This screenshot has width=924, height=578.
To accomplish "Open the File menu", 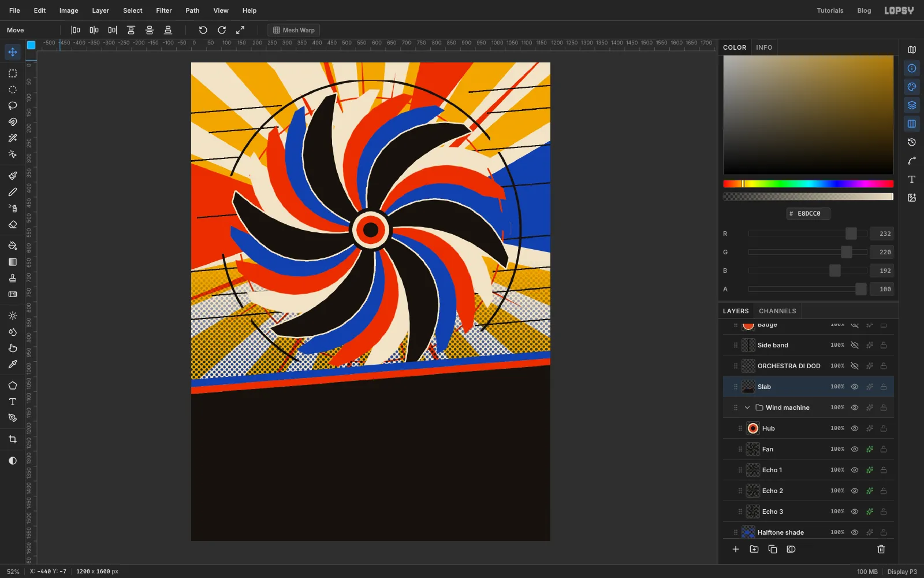I will pyautogui.click(x=14, y=10).
